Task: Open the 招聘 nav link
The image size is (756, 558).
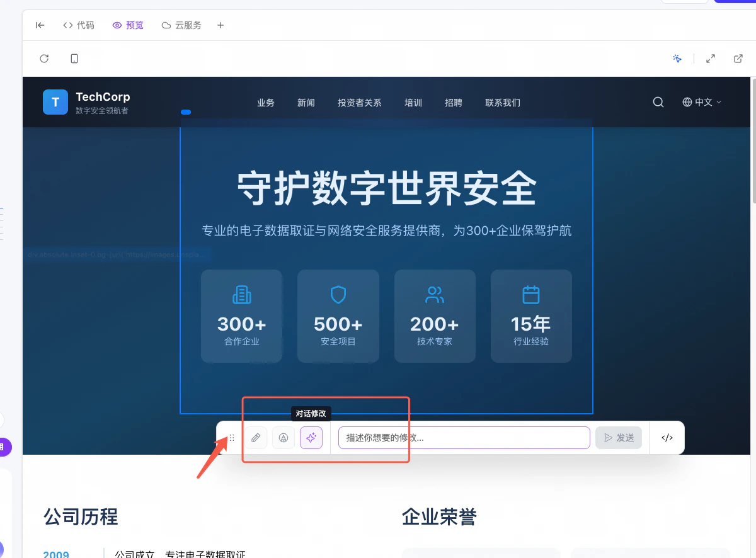Action: coord(454,103)
